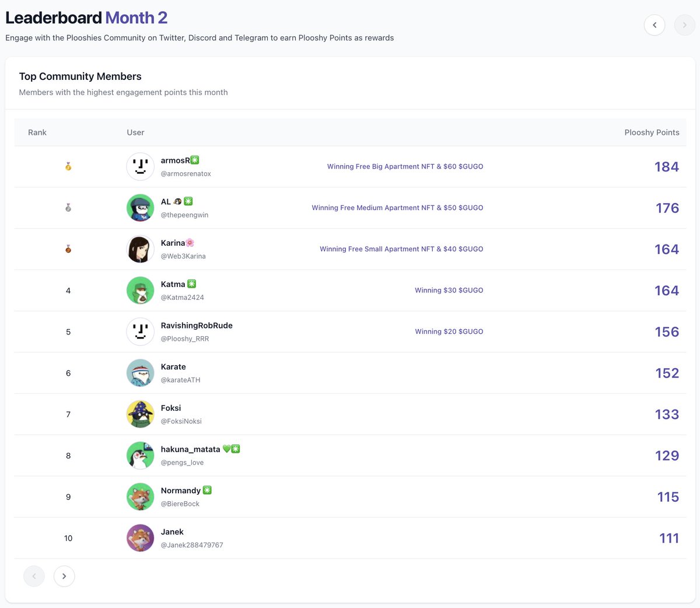Open AL's penguin avatar
Viewport: 700px width, 608px height.
click(x=141, y=208)
